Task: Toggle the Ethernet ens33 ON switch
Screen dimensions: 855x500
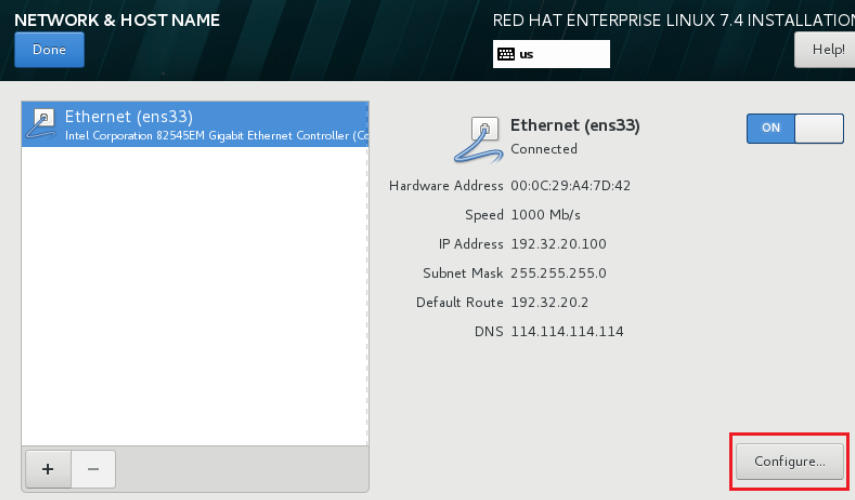Action: click(795, 128)
